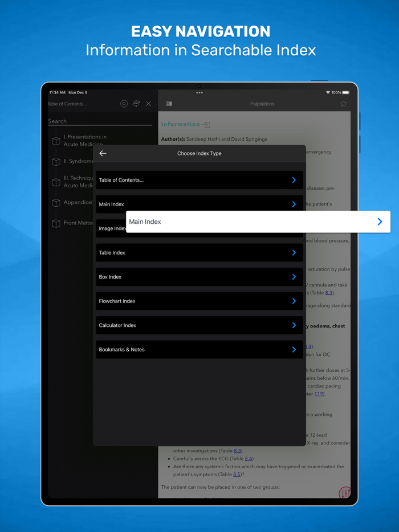Click the Information heading
Screen dimensions: 399x532
point(181,124)
